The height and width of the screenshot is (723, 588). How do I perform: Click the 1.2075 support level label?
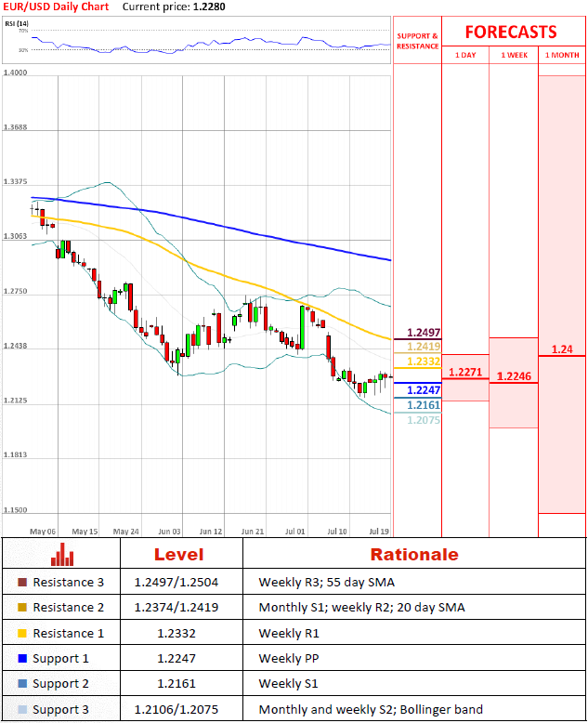[424, 420]
